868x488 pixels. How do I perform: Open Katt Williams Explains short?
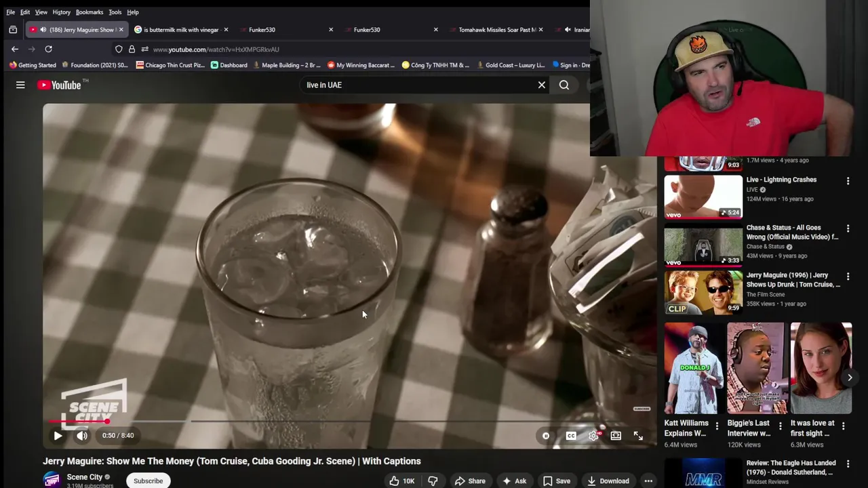pos(694,368)
